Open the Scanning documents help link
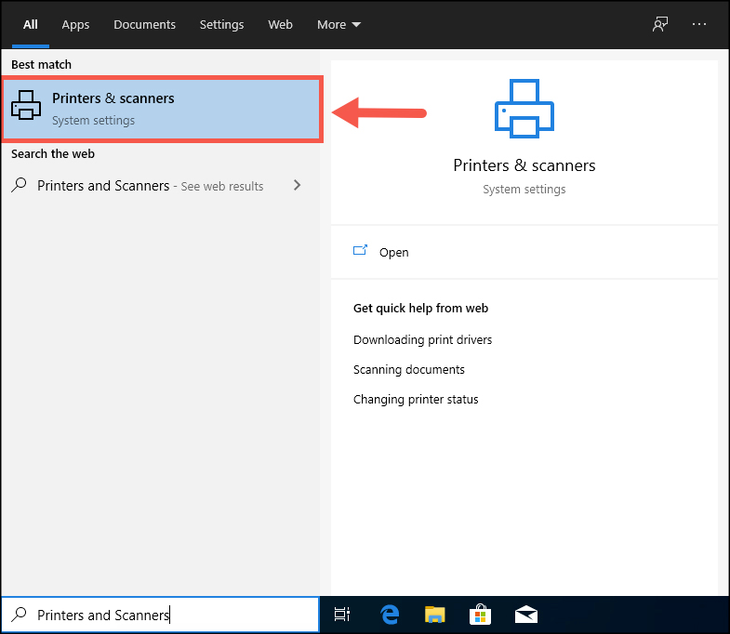This screenshot has width=730, height=634. point(408,370)
